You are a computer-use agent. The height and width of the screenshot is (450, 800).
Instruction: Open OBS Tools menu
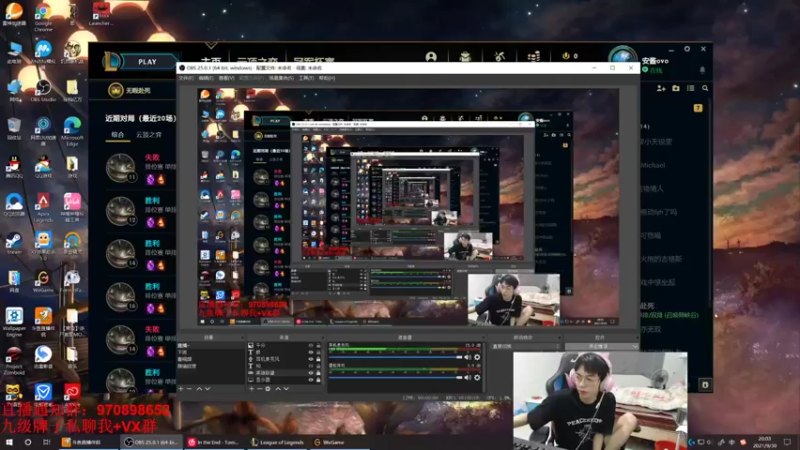coord(306,78)
